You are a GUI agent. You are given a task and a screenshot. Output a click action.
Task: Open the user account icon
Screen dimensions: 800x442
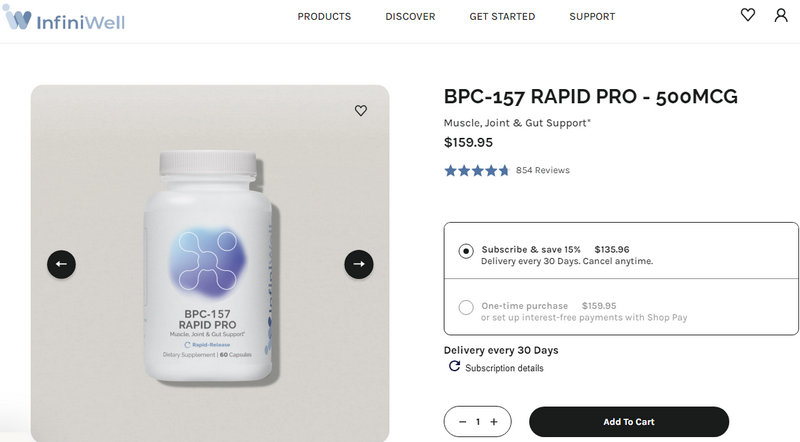pos(781,15)
